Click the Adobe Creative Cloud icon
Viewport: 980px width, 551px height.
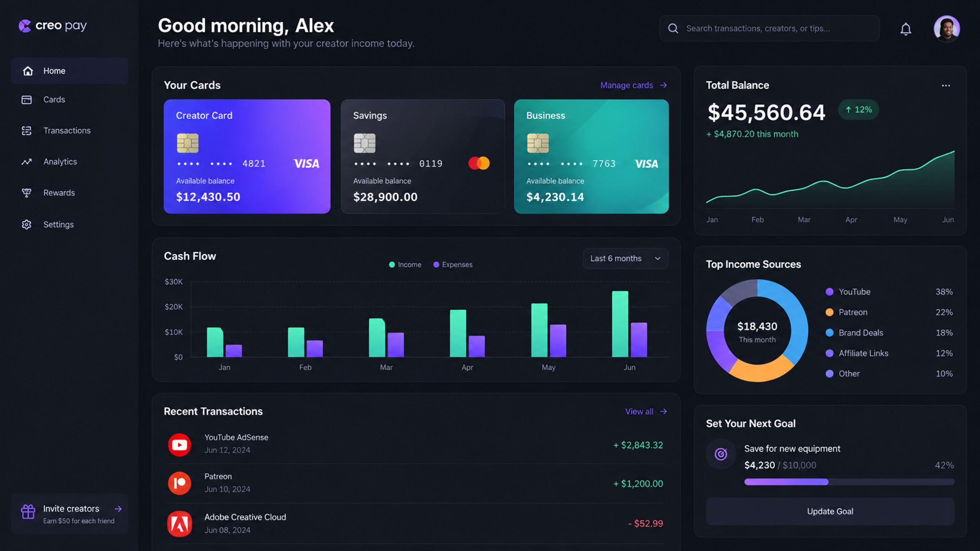180,524
